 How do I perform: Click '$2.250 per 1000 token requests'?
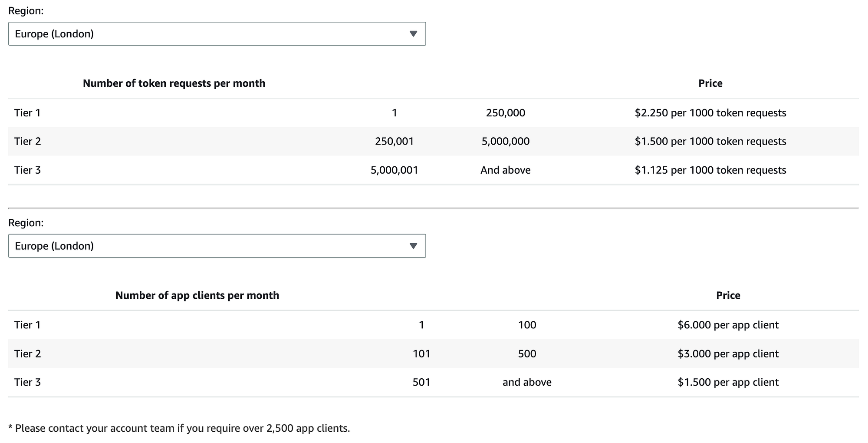pos(710,113)
